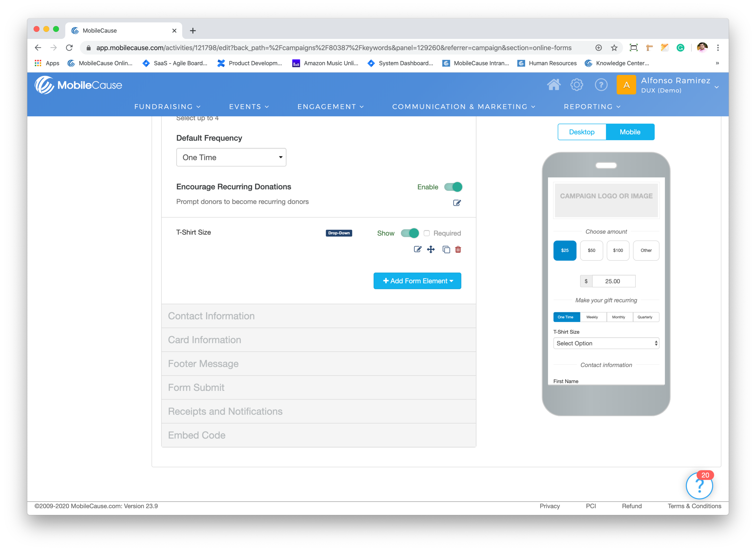Toggle Show switch for T-Shirt Size
This screenshot has height=551, width=756.
(x=410, y=233)
